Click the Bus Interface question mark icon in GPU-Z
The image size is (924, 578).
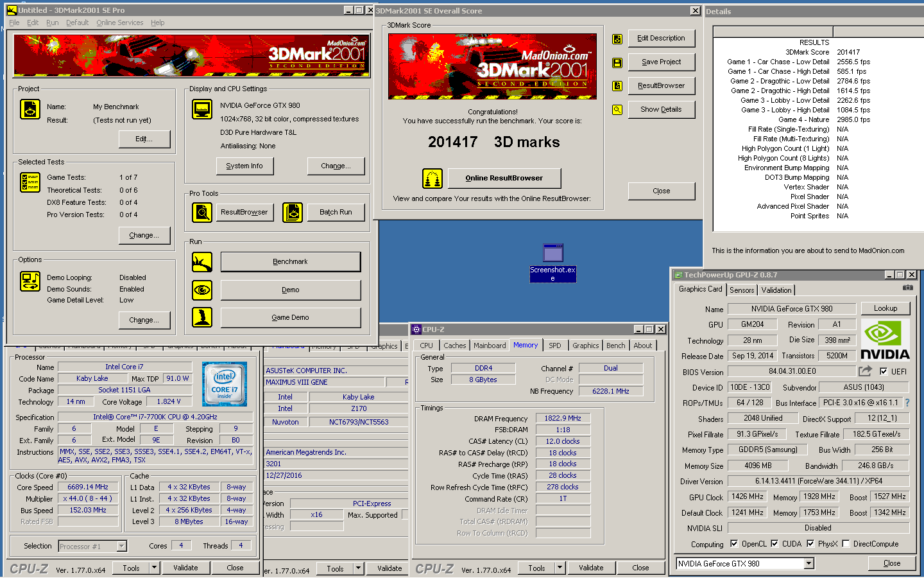click(x=907, y=403)
